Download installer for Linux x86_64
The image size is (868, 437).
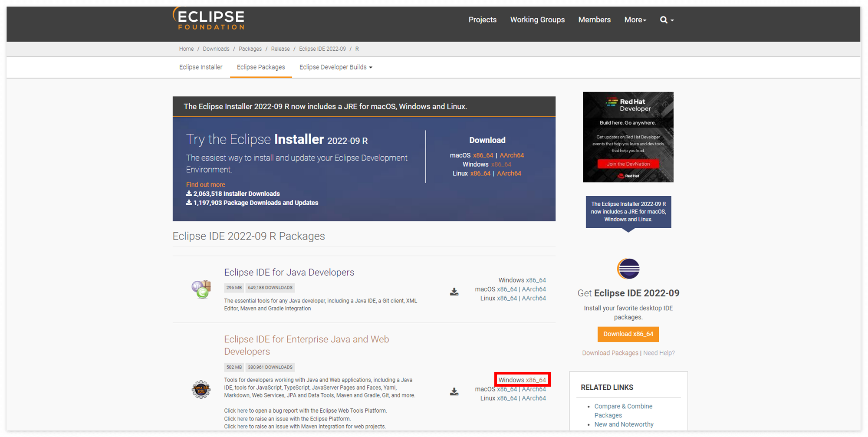tap(480, 174)
